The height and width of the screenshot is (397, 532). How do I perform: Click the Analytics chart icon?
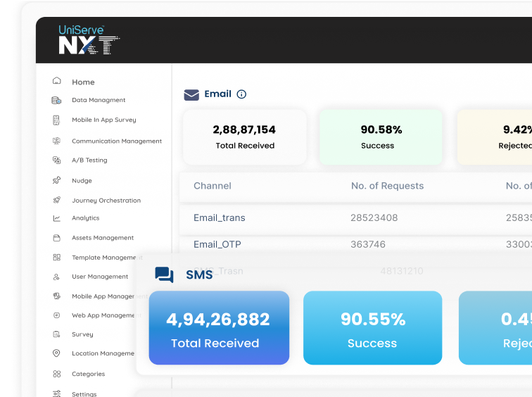pos(57,218)
